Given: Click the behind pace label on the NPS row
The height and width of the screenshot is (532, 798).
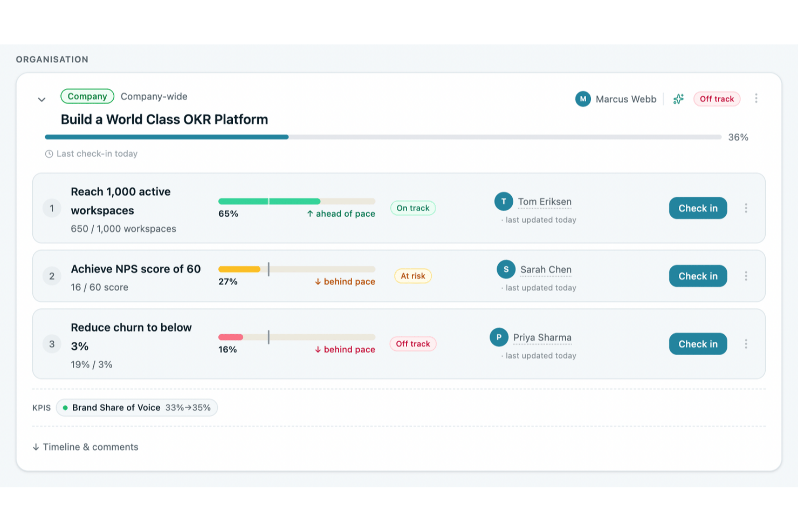Looking at the screenshot, I should tap(345, 282).
